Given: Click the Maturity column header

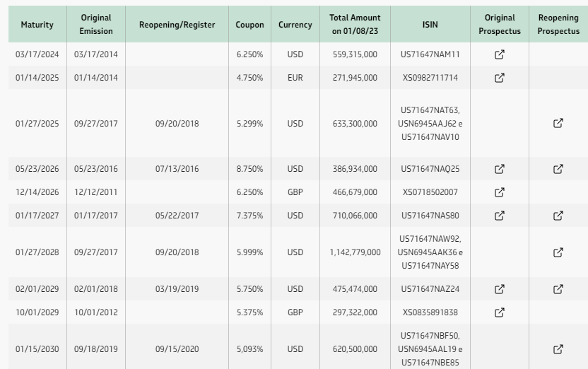Looking at the screenshot, I should [37, 24].
